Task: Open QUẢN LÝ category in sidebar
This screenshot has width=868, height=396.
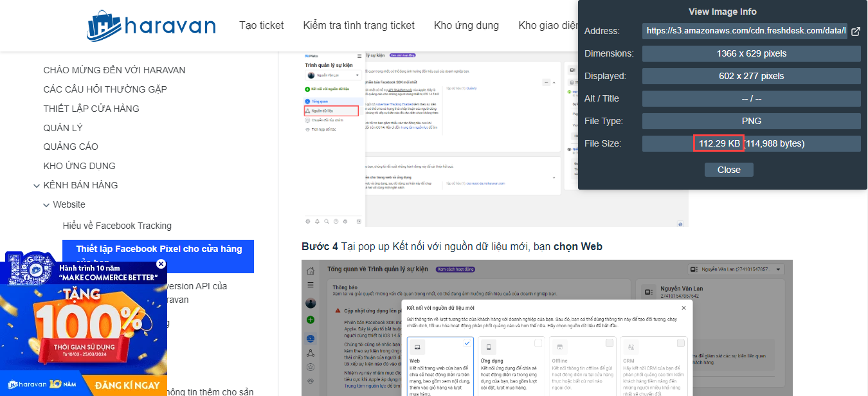Action: click(63, 128)
